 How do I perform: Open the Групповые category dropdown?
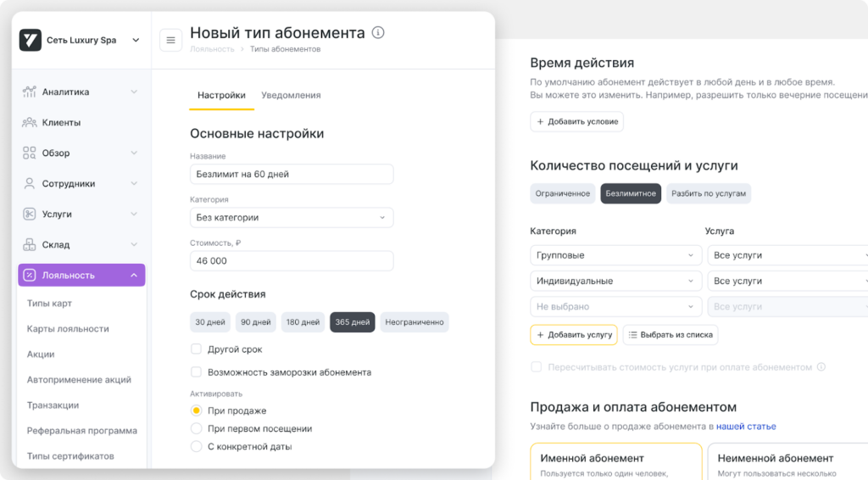point(615,255)
